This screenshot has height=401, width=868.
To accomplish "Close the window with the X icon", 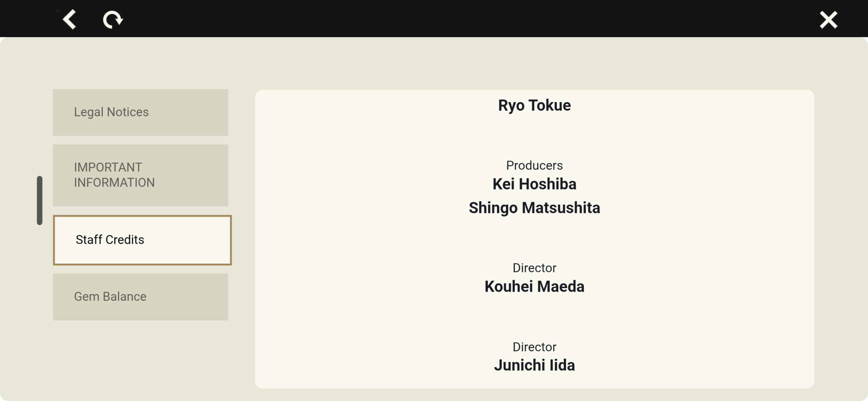I will [828, 20].
